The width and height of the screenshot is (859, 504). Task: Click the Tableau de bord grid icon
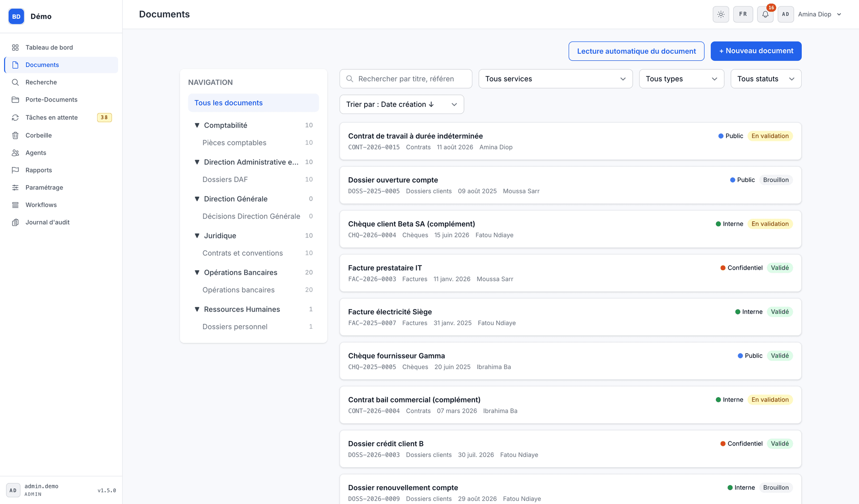[15, 47]
